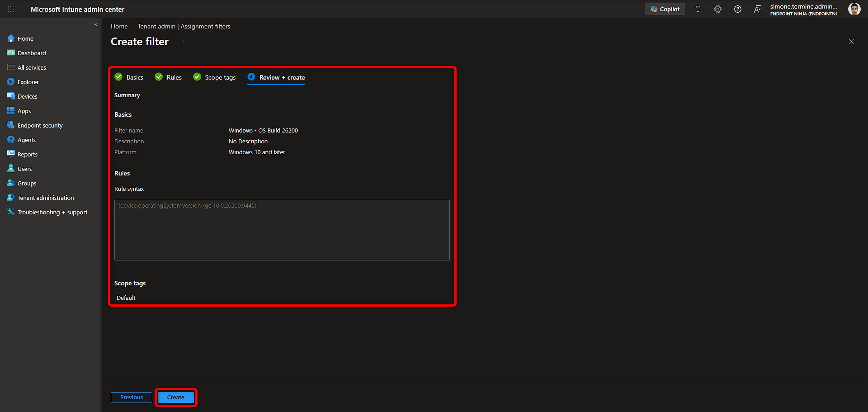The width and height of the screenshot is (868, 412).
Task: Click the All services icon
Action: point(11,67)
